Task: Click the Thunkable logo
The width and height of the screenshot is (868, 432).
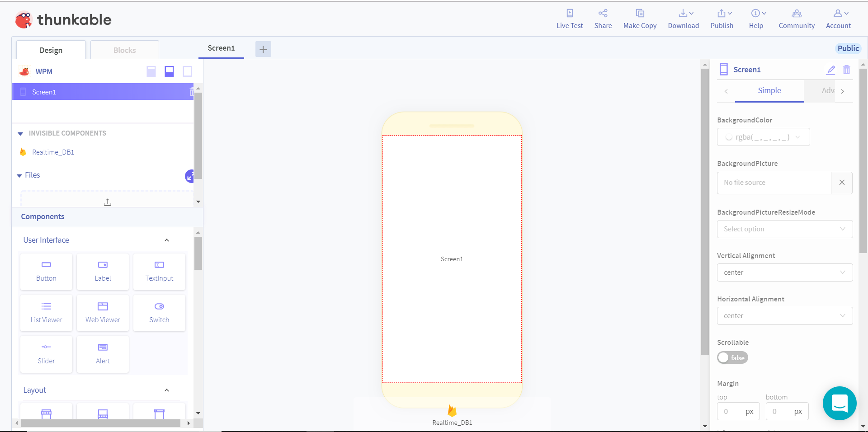Action: 63,19
